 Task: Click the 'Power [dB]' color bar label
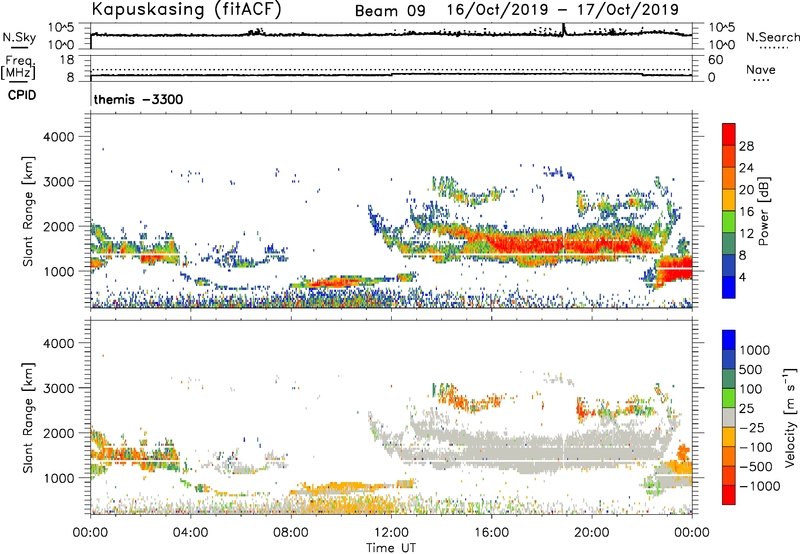click(x=763, y=211)
